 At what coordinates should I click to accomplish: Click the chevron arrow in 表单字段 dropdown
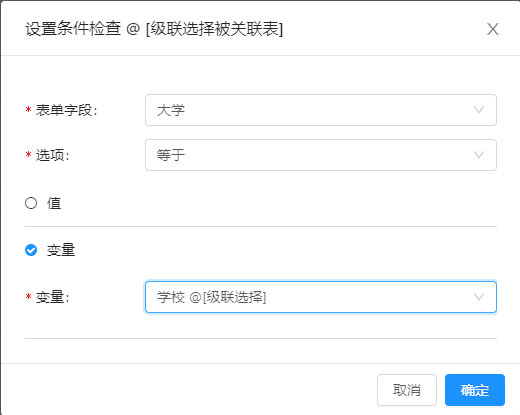[x=479, y=110]
